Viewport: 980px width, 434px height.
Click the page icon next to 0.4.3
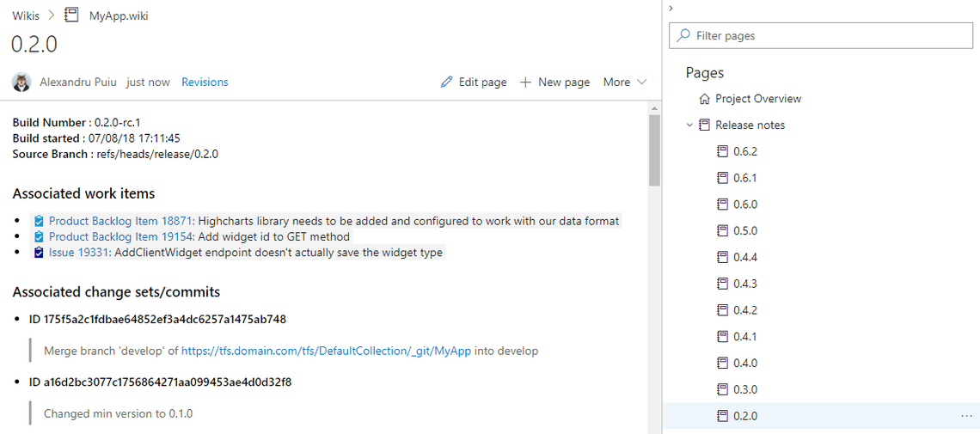pos(722,284)
